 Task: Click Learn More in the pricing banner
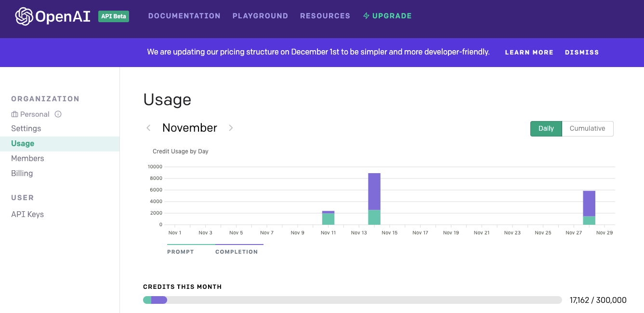point(529,52)
